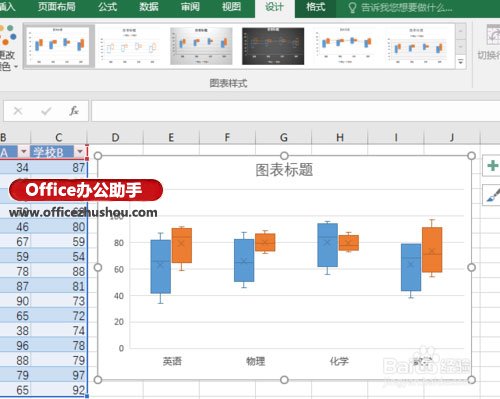
Task: Select the orange box of the rightmost category
Action: coord(432,250)
